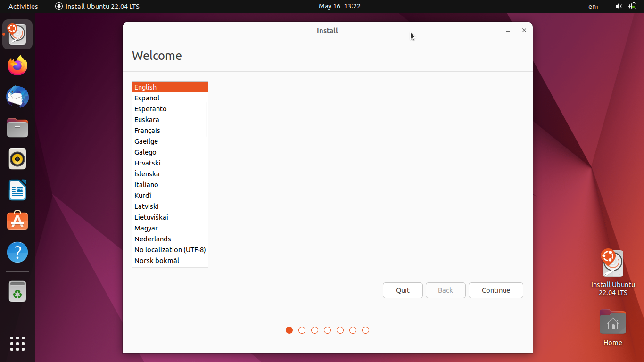Click the Quit button
This screenshot has height=362, width=644.
click(x=403, y=290)
